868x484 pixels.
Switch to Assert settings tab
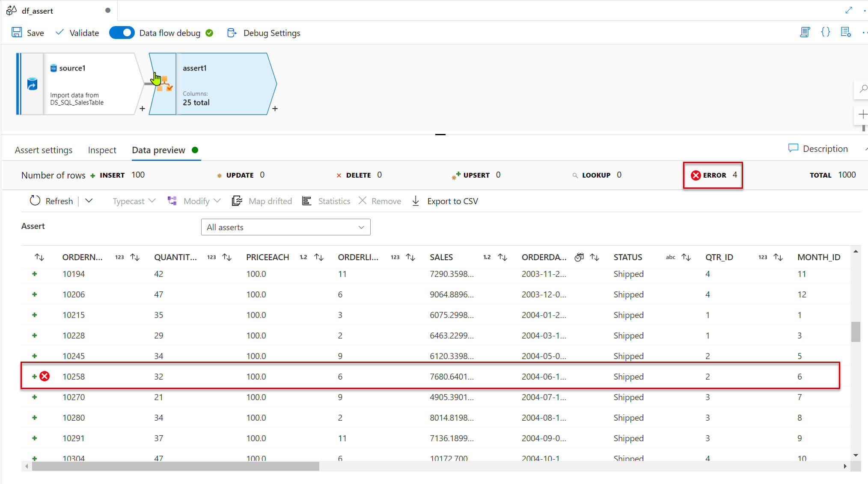click(44, 150)
